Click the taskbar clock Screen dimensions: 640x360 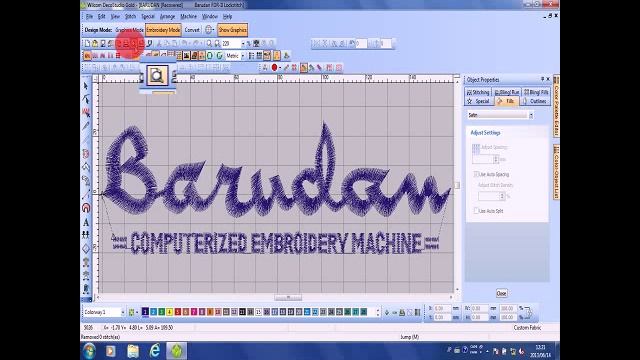tap(540, 351)
